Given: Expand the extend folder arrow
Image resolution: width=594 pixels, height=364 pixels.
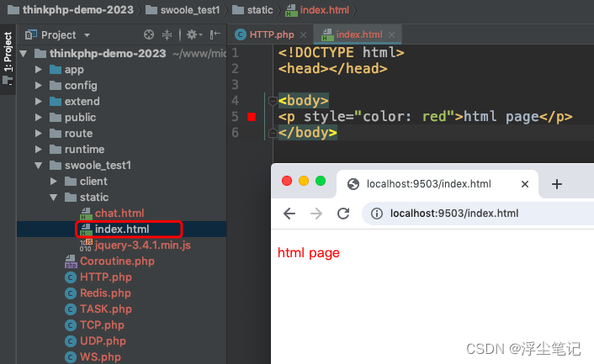Looking at the screenshot, I should [x=38, y=101].
